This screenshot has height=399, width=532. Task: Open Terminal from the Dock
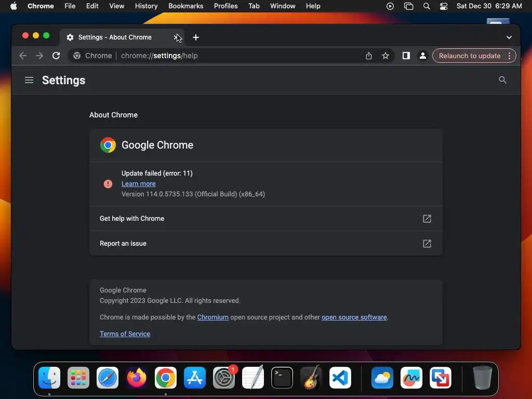[282, 378]
